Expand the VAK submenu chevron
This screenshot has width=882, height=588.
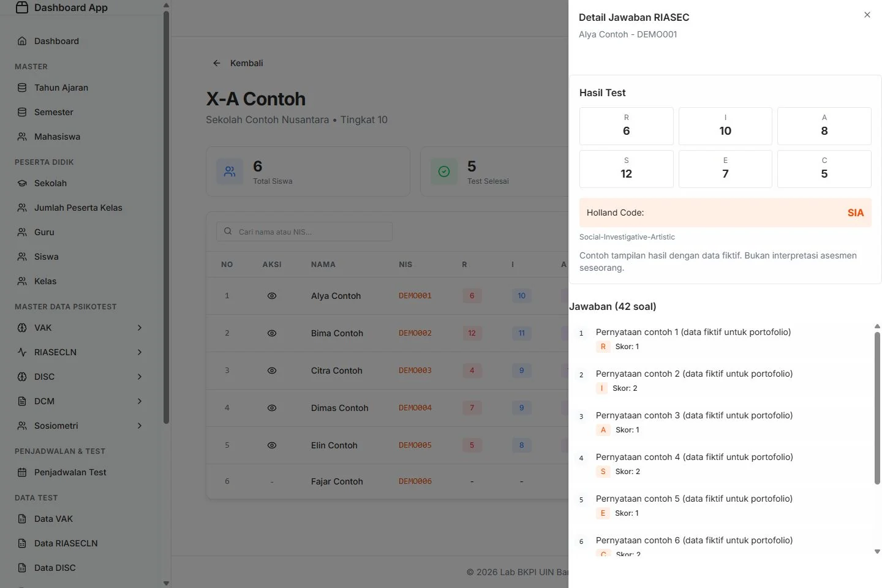pos(140,328)
